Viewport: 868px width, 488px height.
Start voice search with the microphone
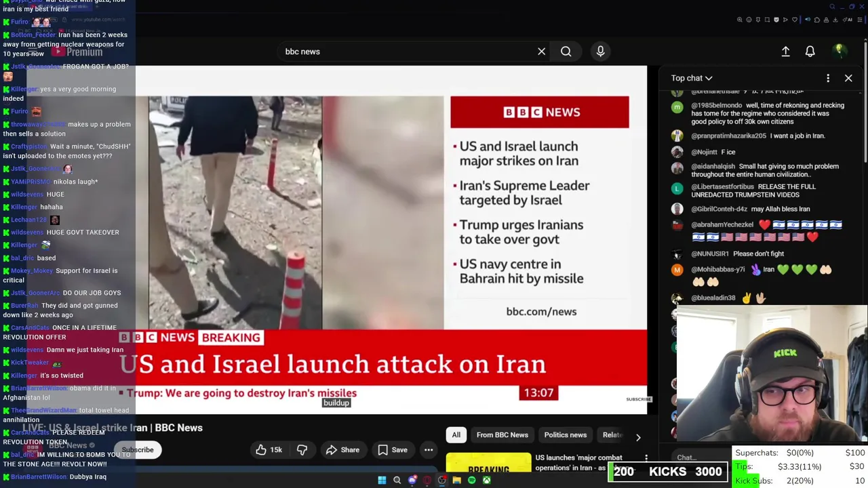[600, 52]
